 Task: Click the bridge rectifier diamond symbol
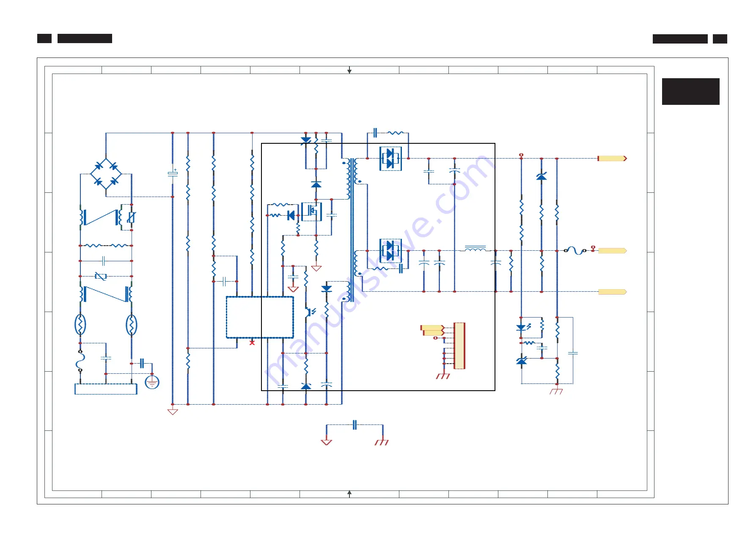(x=106, y=174)
